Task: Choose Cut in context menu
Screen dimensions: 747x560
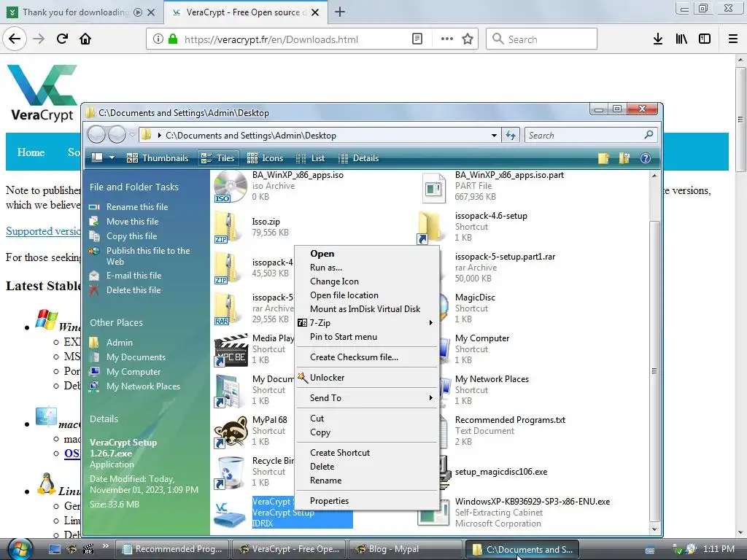Action: (x=366, y=419)
